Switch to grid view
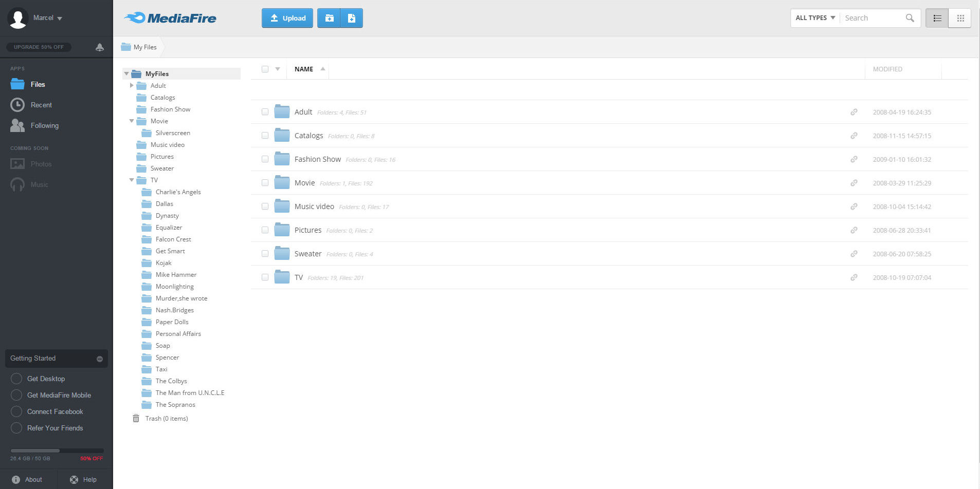 tap(960, 18)
